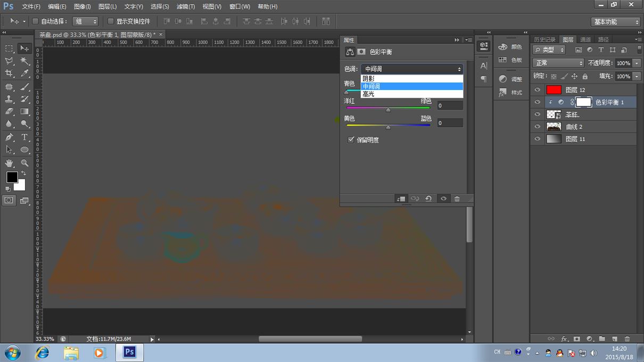
Task: Open the 调整 panel button
Action: click(510, 79)
